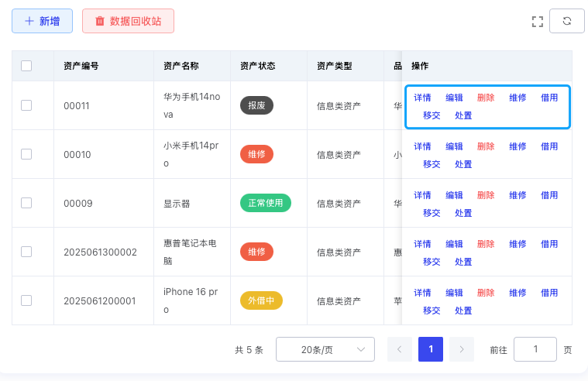
Task: Open 详情 for asset 00010
Action: coord(422,146)
